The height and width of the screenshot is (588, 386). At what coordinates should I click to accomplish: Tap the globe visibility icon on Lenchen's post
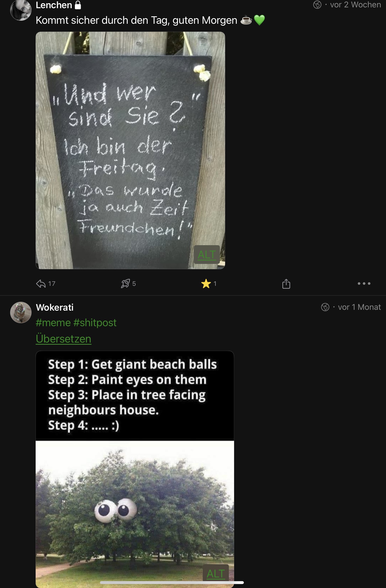pos(317,5)
